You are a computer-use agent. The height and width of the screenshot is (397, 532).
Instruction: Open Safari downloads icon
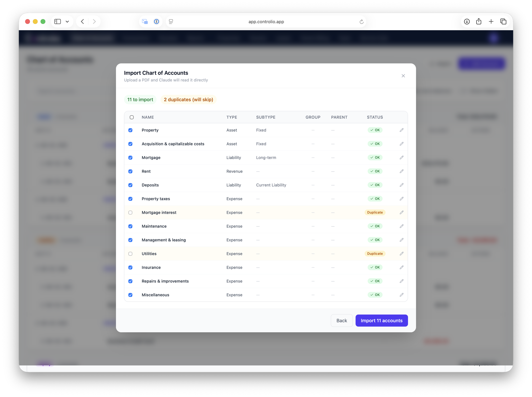pos(467,22)
